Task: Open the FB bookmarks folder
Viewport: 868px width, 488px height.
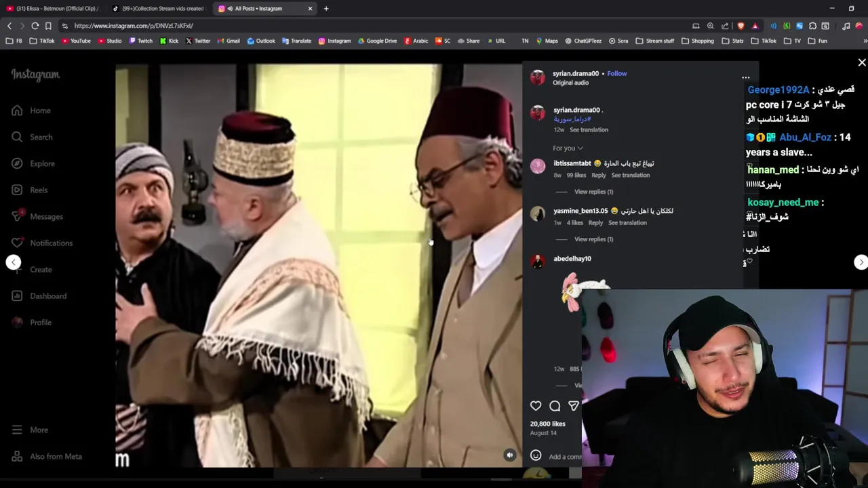Action: 14,41
